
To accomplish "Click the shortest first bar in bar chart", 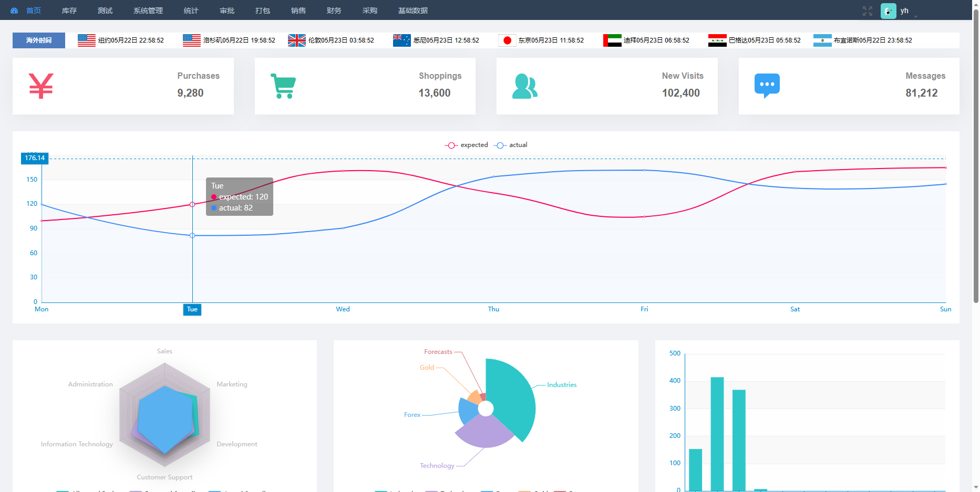I will point(696,470).
